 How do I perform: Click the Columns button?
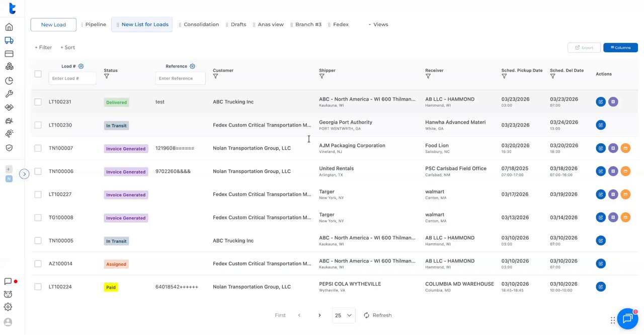[x=620, y=47]
